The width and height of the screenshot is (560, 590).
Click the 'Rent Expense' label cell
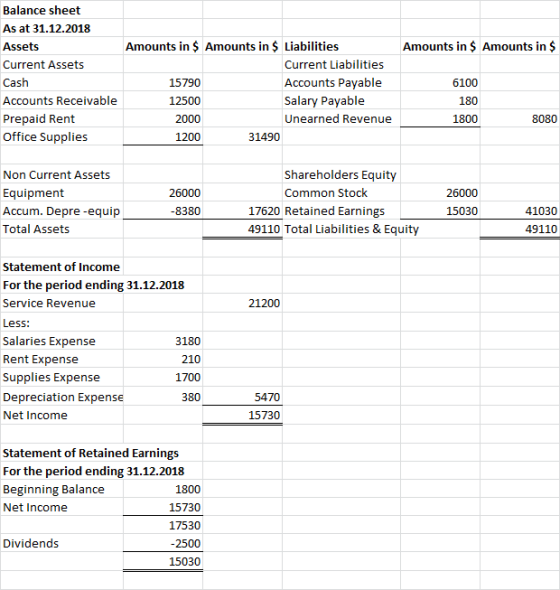[x=40, y=359]
